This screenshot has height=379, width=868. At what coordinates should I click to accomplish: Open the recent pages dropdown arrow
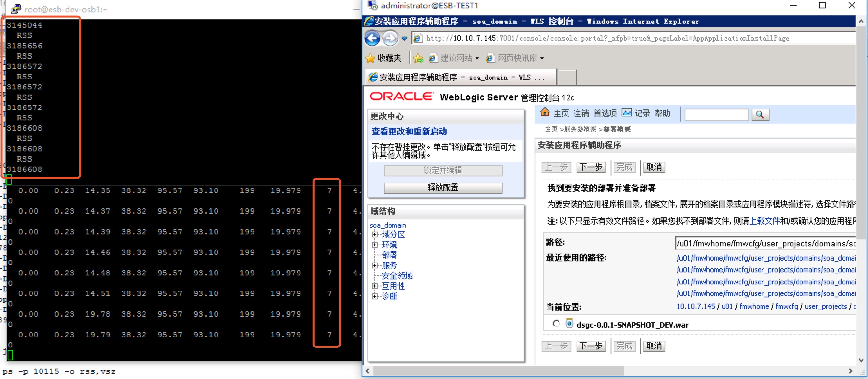404,38
